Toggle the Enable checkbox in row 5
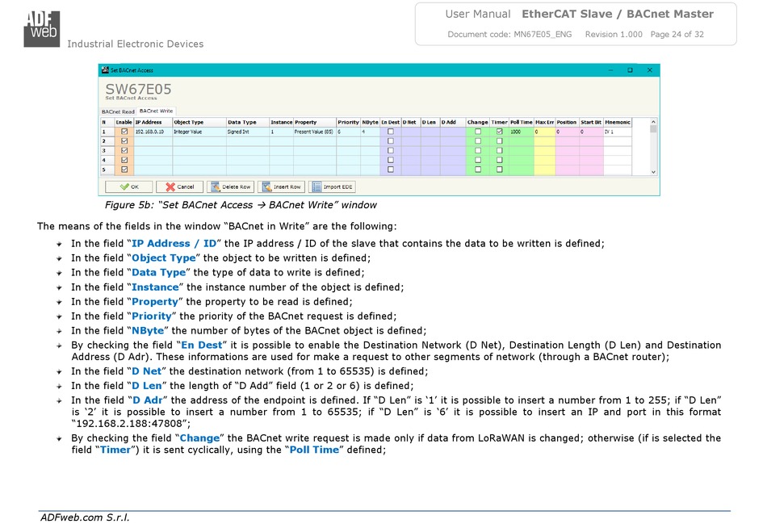Screen dimensions: 767x532 tap(124, 170)
